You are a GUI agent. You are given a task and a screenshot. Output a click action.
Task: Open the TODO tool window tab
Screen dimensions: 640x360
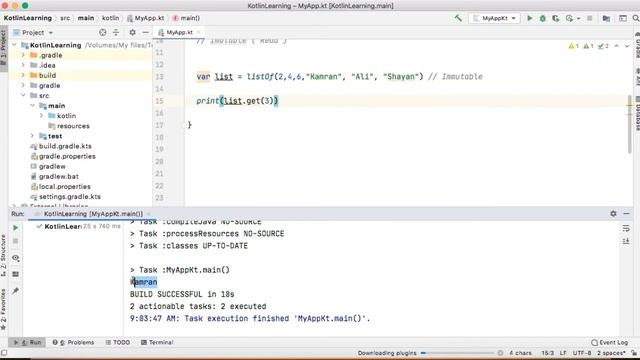coord(118,342)
